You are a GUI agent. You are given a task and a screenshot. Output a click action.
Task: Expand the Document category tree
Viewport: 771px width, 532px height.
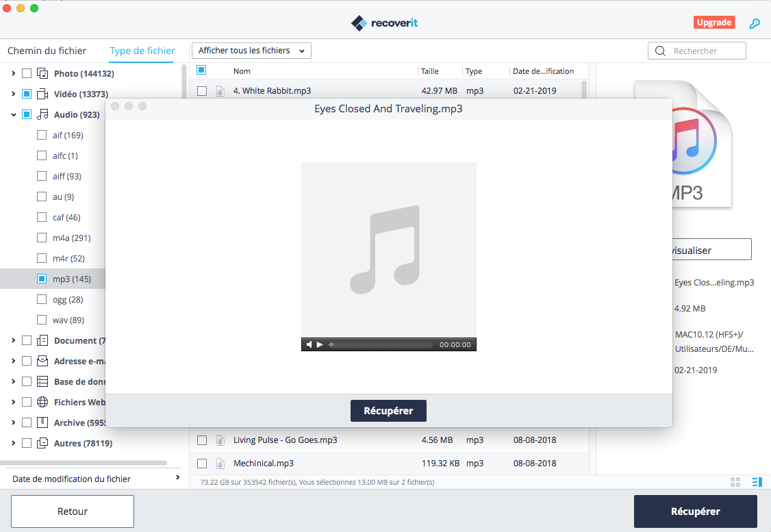[x=13, y=340]
